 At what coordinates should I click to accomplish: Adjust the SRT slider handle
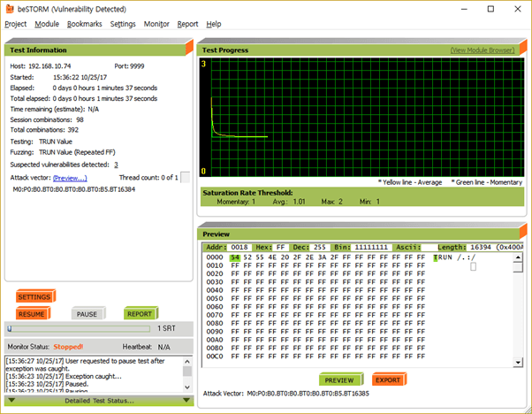pos(10,328)
